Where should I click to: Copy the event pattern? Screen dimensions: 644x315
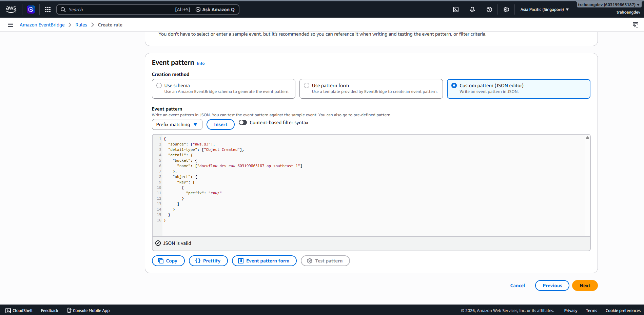coord(168,261)
